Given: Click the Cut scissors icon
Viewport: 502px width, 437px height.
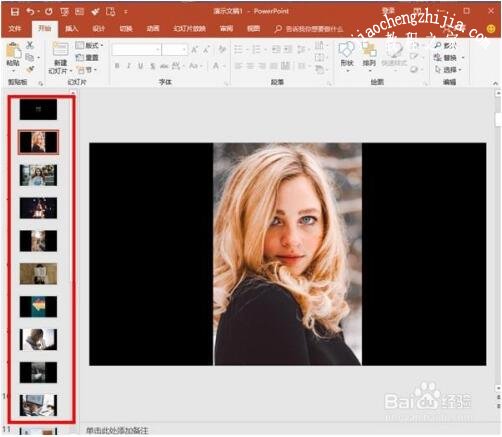Looking at the screenshot, I should tap(30, 45).
